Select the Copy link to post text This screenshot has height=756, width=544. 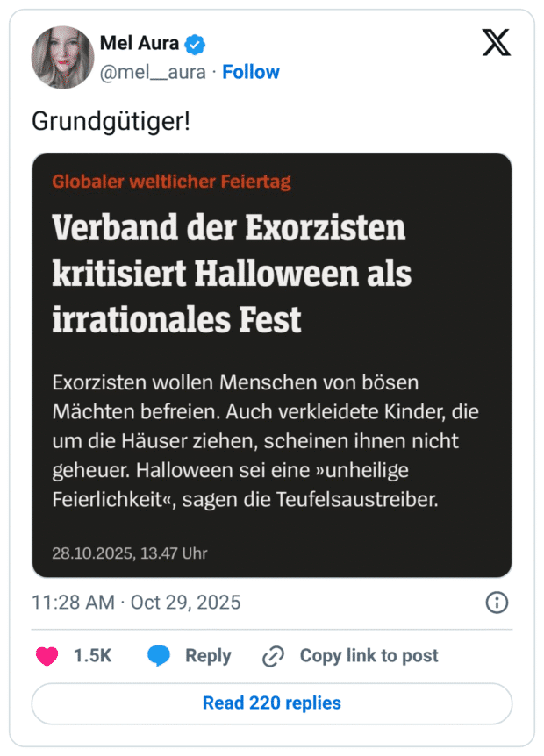pyautogui.click(x=368, y=655)
